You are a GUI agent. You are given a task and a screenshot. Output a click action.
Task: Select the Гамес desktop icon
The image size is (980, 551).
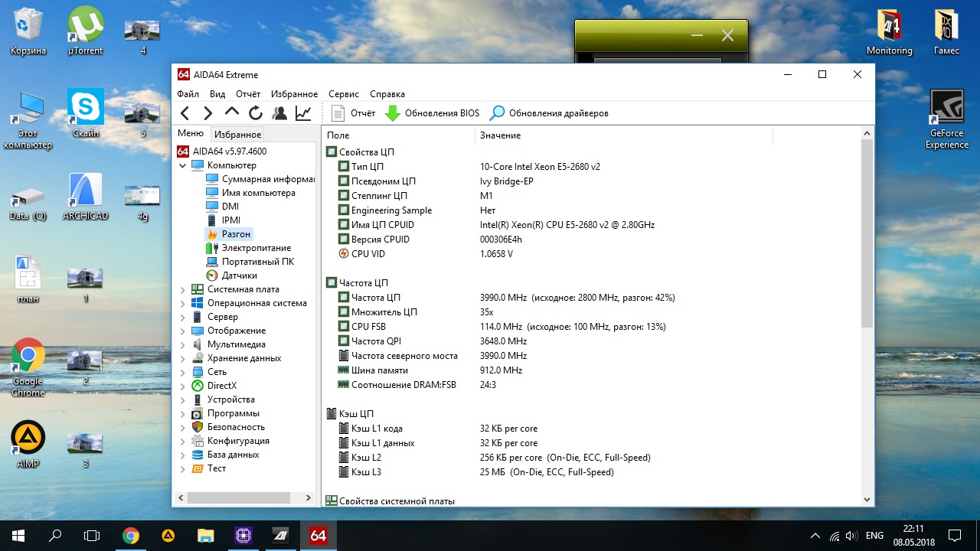(947, 32)
